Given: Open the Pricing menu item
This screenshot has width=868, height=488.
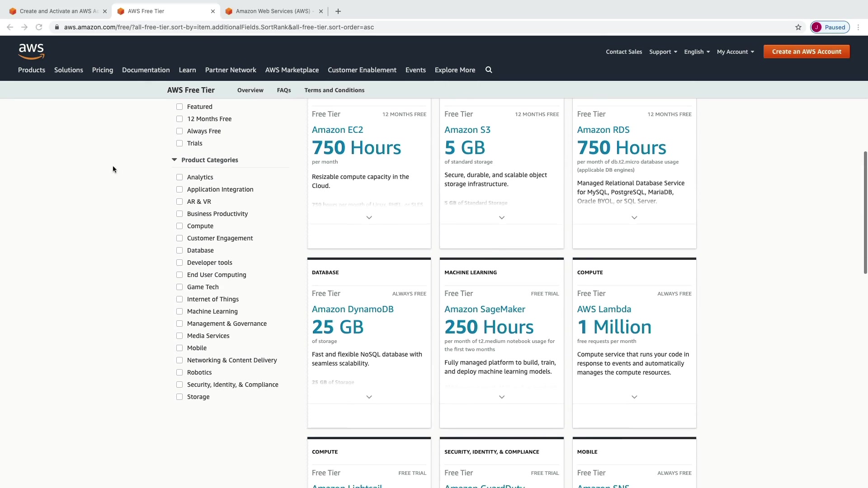Looking at the screenshot, I should [103, 70].
